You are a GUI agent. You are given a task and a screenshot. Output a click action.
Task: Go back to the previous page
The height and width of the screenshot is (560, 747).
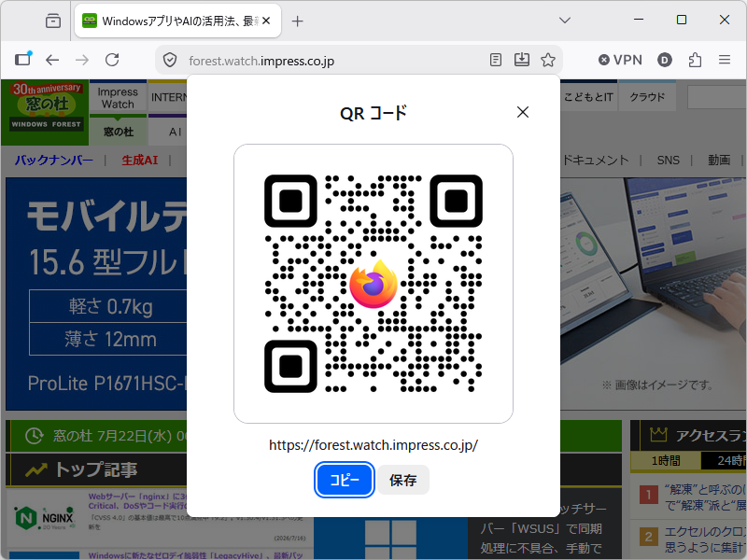point(52,60)
